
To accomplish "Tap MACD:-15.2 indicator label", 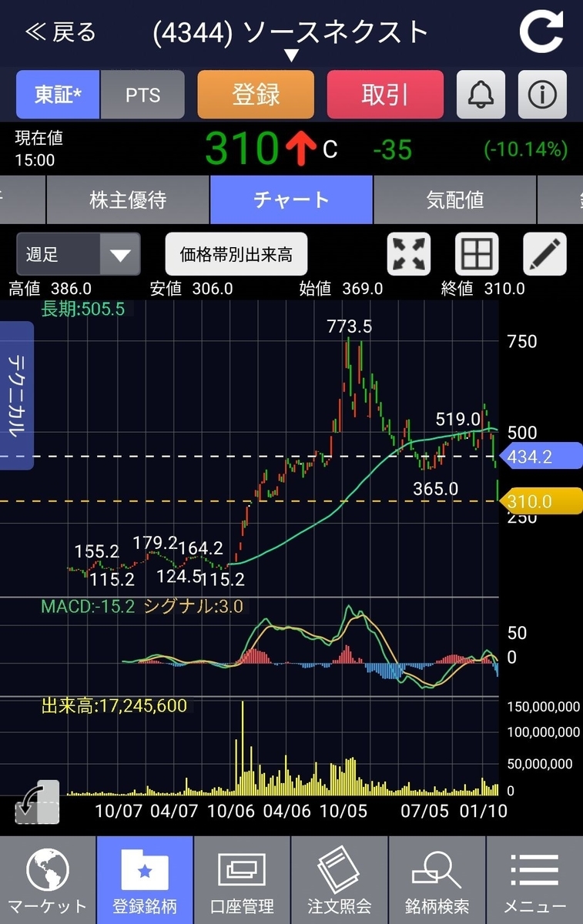I will pos(88,606).
